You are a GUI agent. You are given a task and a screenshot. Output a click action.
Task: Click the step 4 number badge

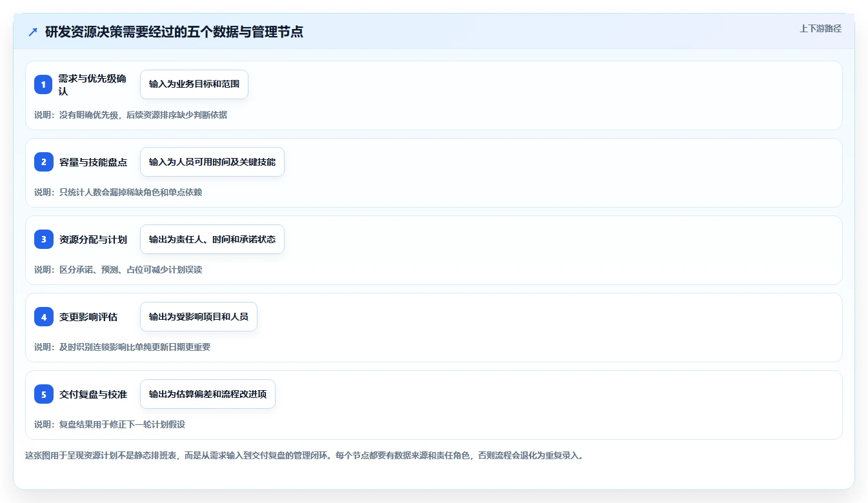[x=44, y=317]
